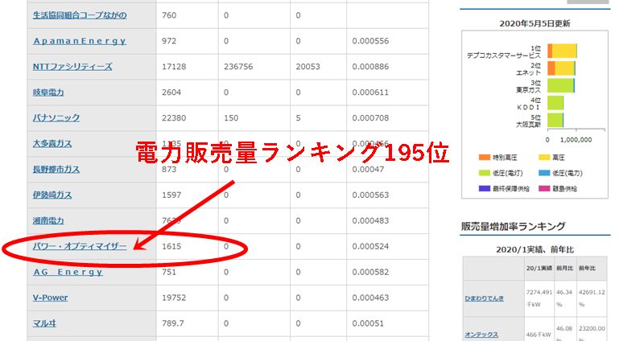Select the purple 最終保障供給 legend swatch
644x341 pixels.
[x=485, y=188]
